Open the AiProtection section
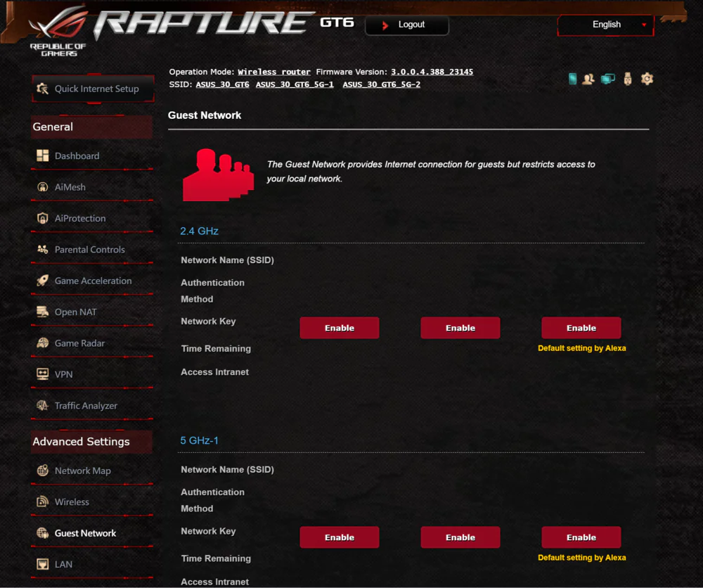 92,219
